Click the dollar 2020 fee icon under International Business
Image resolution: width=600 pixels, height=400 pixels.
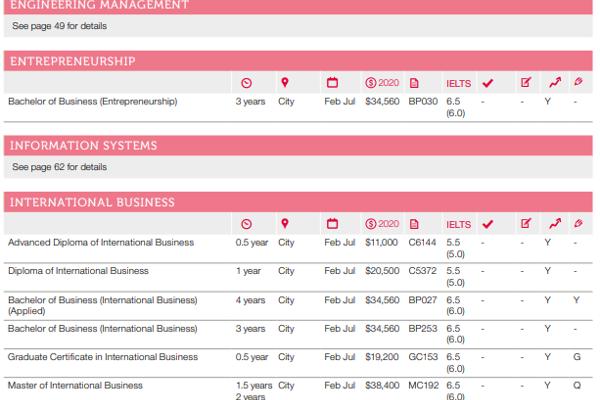pyautogui.click(x=382, y=224)
